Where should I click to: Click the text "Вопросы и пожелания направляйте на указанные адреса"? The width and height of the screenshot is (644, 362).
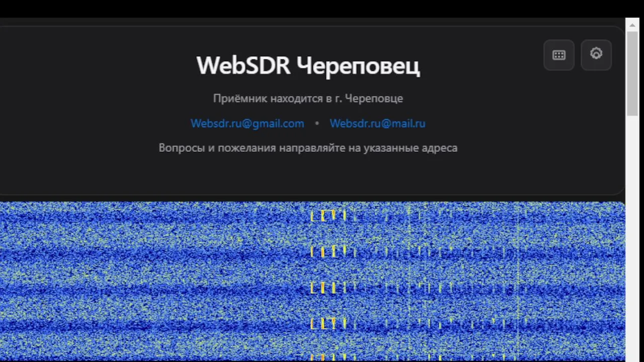(x=308, y=148)
